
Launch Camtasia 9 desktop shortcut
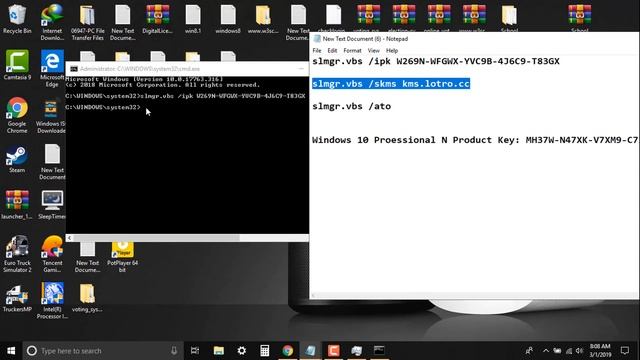pos(17,65)
